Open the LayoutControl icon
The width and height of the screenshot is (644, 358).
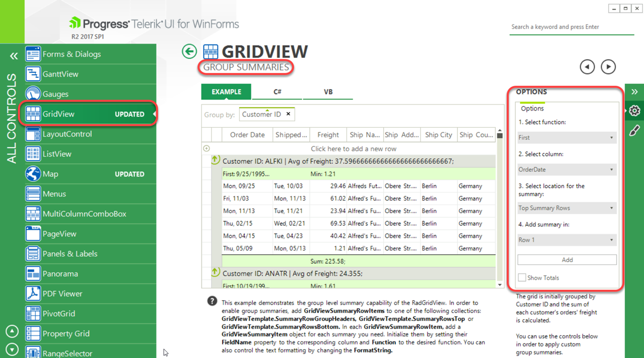coord(33,134)
